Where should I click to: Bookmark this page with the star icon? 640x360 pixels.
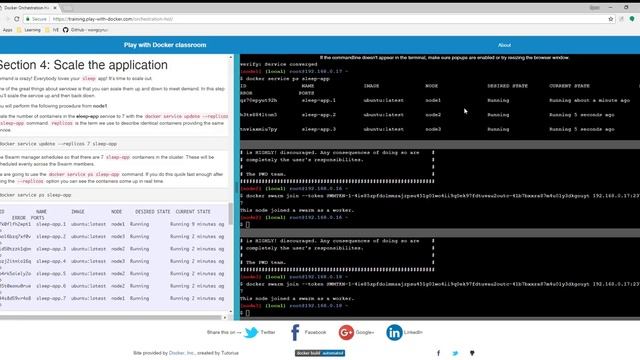tap(611, 19)
